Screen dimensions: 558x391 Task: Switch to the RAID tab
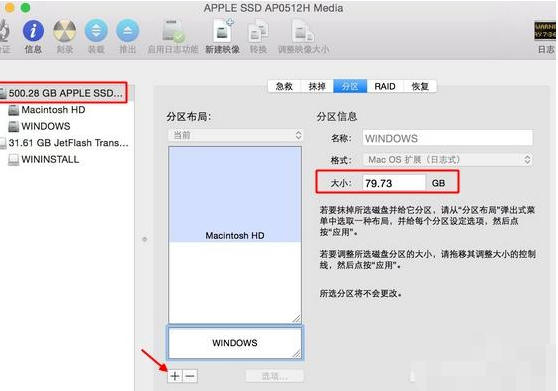tap(385, 86)
